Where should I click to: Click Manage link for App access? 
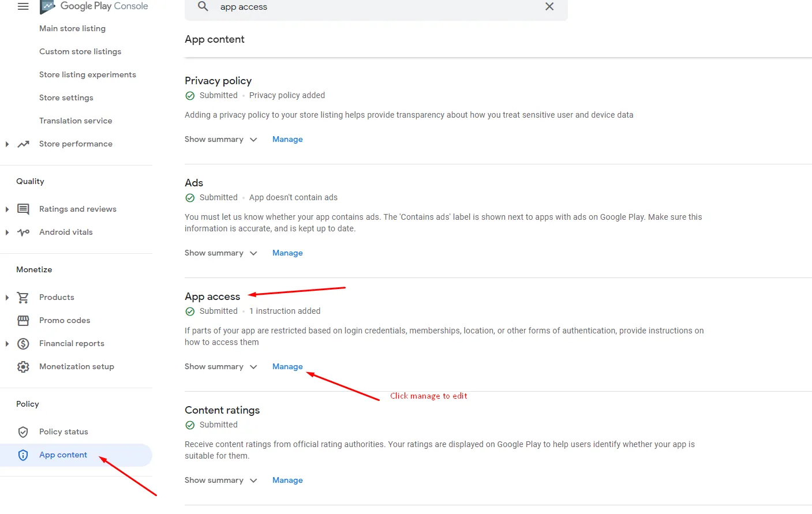point(287,366)
